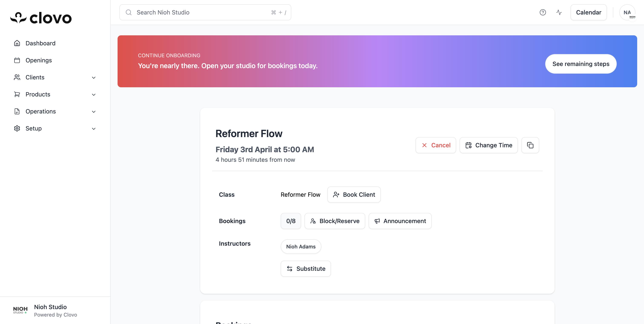Click "4 hours 51 minutes from now" text
The image size is (644, 324).
click(x=255, y=160)
